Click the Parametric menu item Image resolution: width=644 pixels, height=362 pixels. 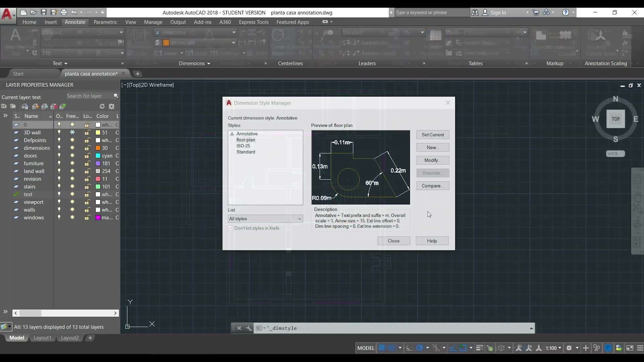tap(105, 22)
